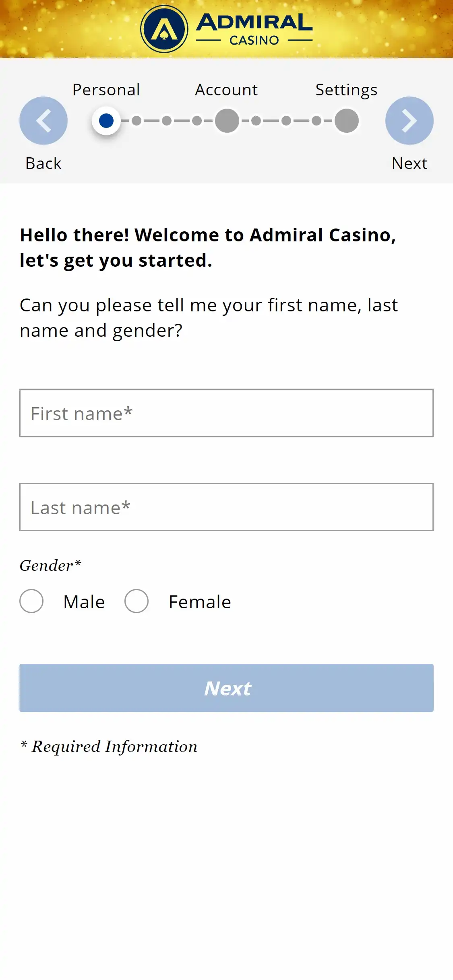Focus the First name input field
The height and width of the screenshot is (980, 453).
pos(226,413)
